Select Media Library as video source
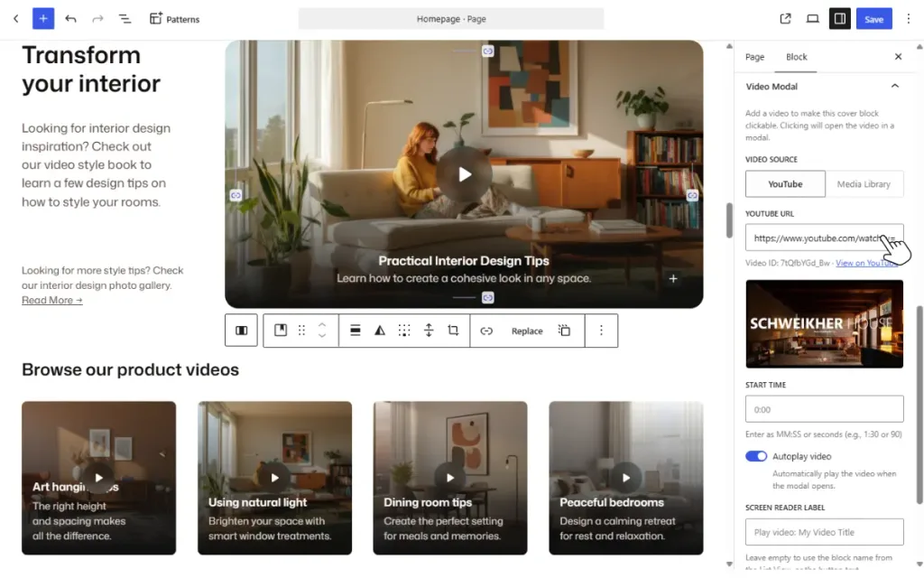Viewport: 924px width, 578px height. point(864,184)
